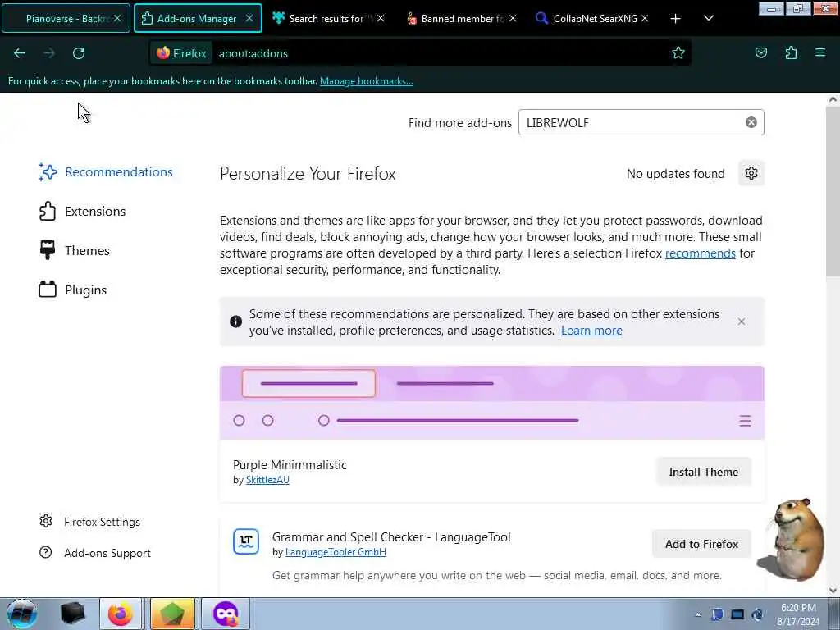Open the add-ons tools gear menu
The height and width of the screenshot is (630, 840).
click(x=751, y=173)
